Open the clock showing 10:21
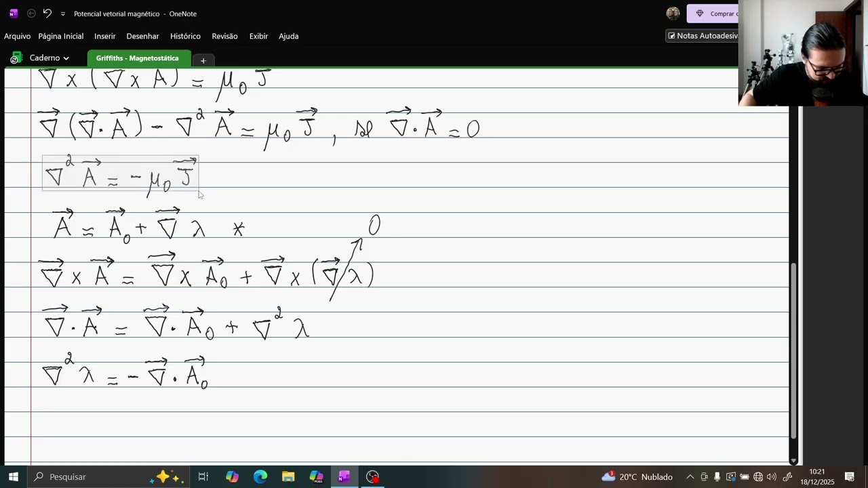 point(817,476)
